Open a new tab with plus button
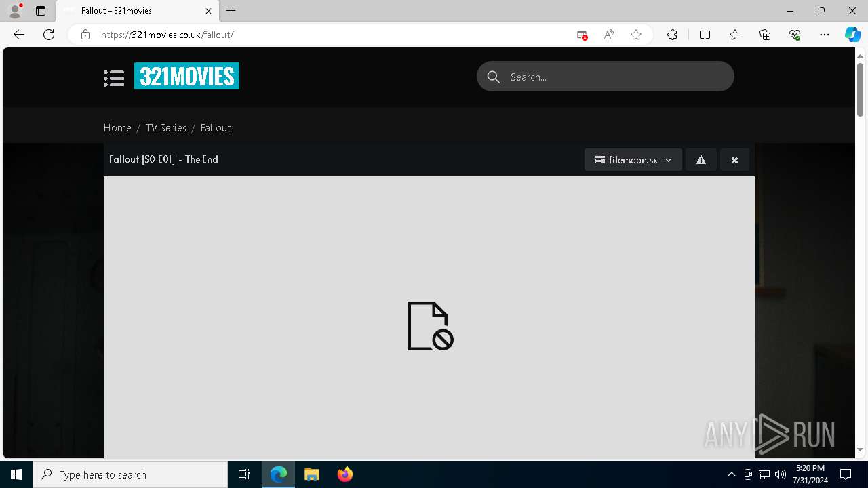Screen dimensions: 868x488 pos(231,11)
